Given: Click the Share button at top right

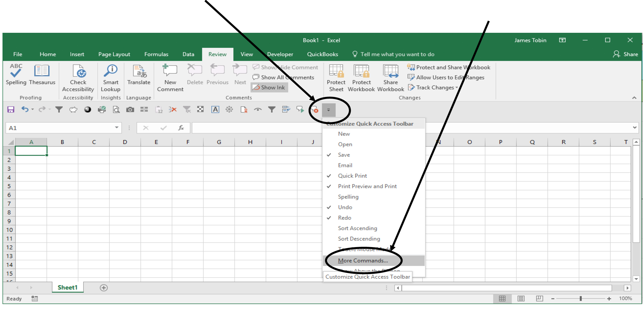Looking at the screenshot, I should pos(625,54).
